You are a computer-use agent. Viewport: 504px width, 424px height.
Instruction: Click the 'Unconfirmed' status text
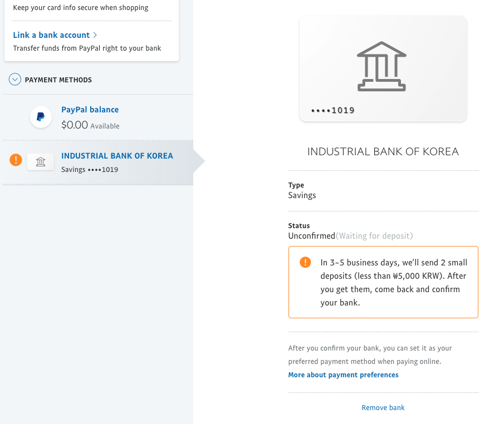pos(311,236)
